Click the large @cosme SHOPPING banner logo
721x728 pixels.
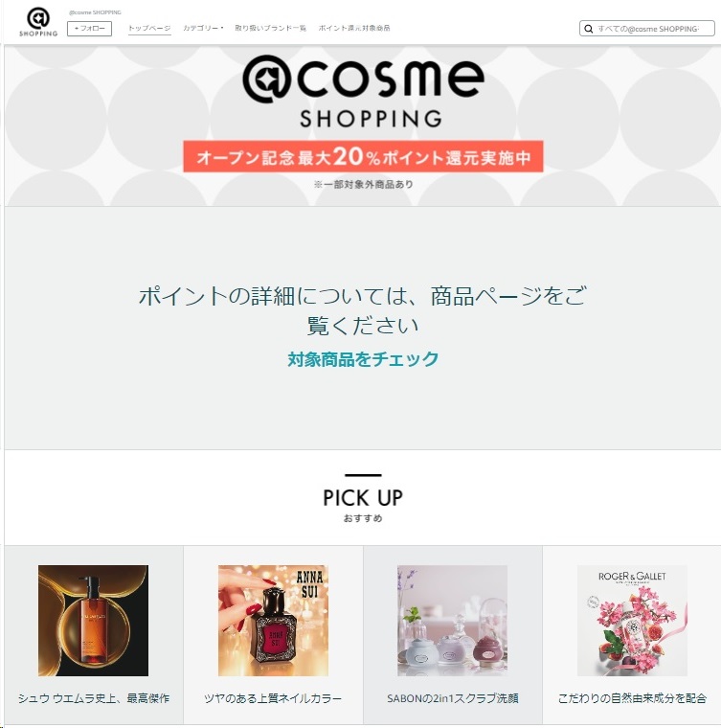pos(363,91)
